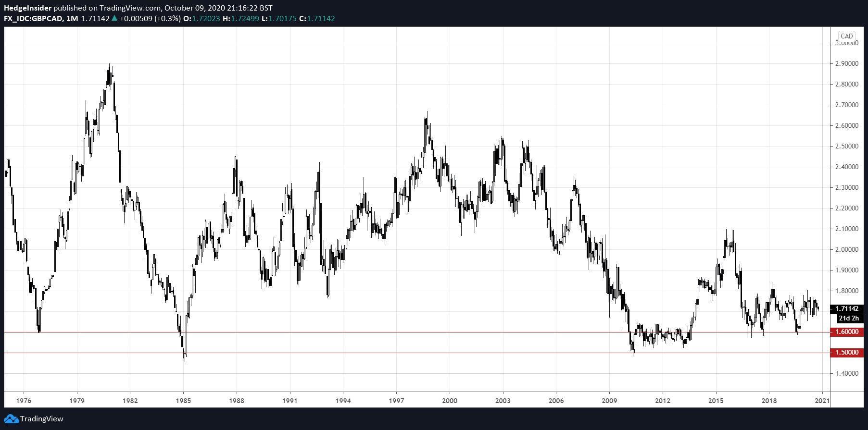868x430 pixels.
Task: Click the 2000 time axis label
Action: pos(450,401)
